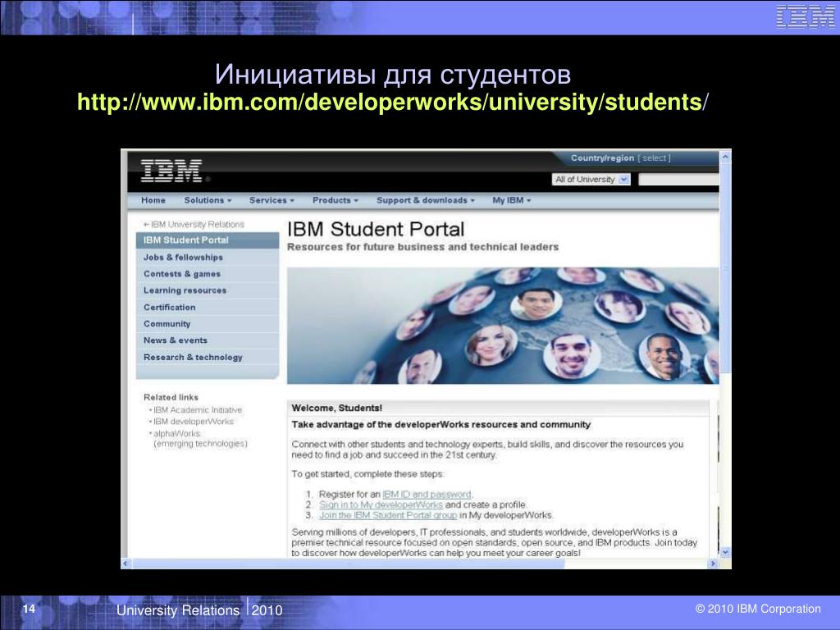Follow the IBM Academic Initiative related link
The width and height of the screenshot is (840, 630).
tap(198, 410)
